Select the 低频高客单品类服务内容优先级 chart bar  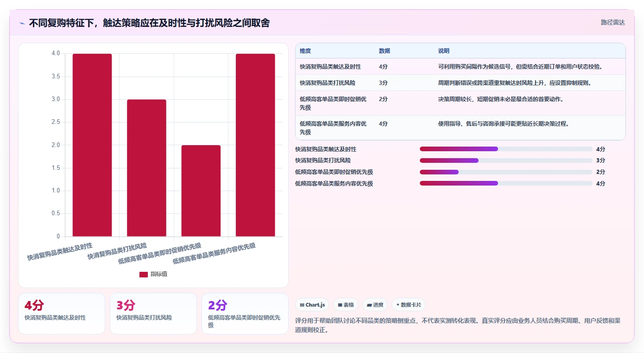tap(255, 145)
